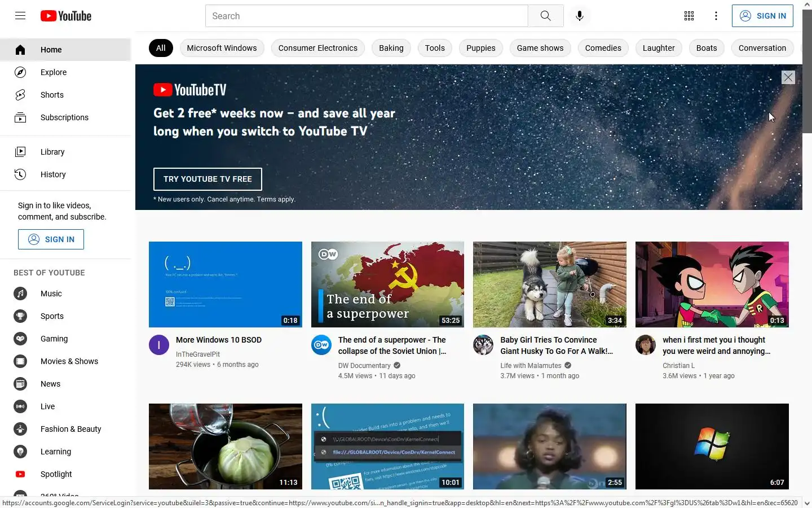Open Life with Malamutes channel avatar
812x508 pixels.
[x=483, y=344]
